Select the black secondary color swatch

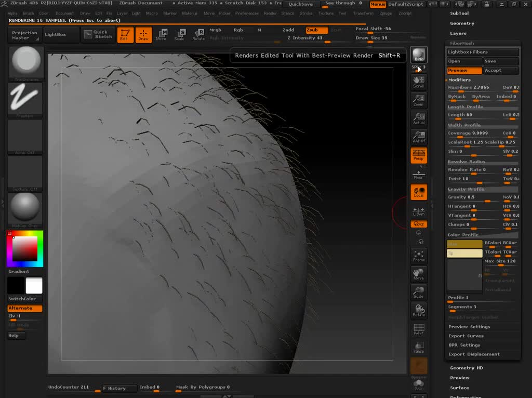(16, 285)
